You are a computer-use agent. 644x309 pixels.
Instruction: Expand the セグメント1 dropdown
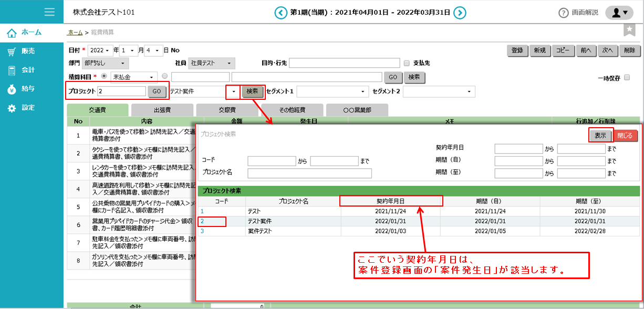[x=332, y=91]
